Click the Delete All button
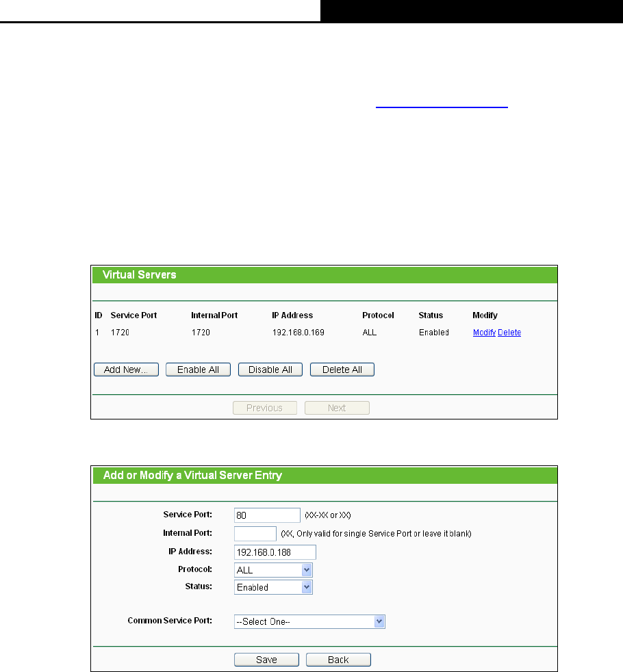Viewport: 623px width, 672px height. click(342, 370)
